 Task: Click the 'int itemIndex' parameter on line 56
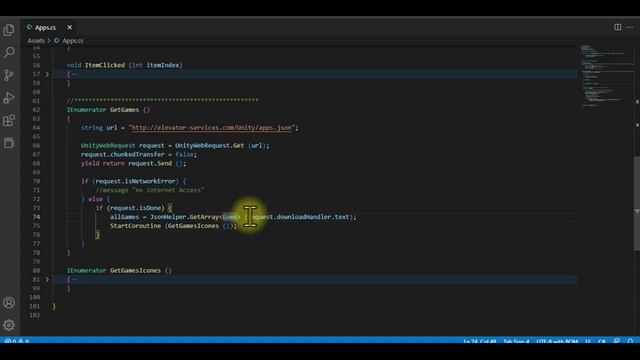[x=157, y=65]
